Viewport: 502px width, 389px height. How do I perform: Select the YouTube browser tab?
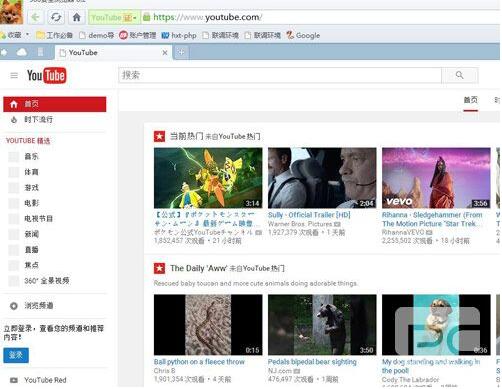(113, 52)
